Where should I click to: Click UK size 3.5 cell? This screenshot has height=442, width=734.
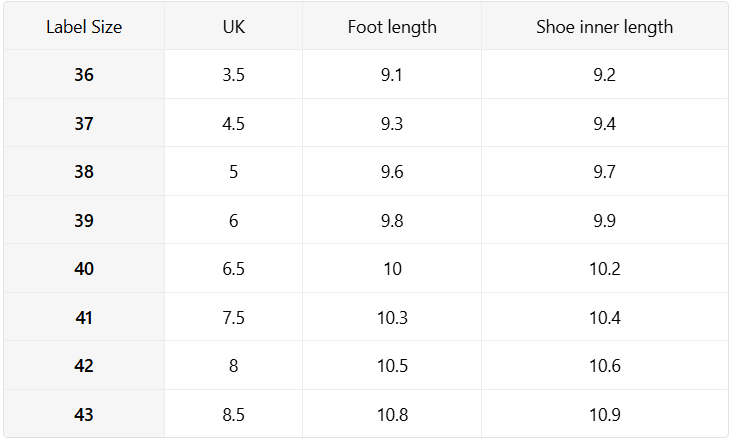click(x=233, y=75)
